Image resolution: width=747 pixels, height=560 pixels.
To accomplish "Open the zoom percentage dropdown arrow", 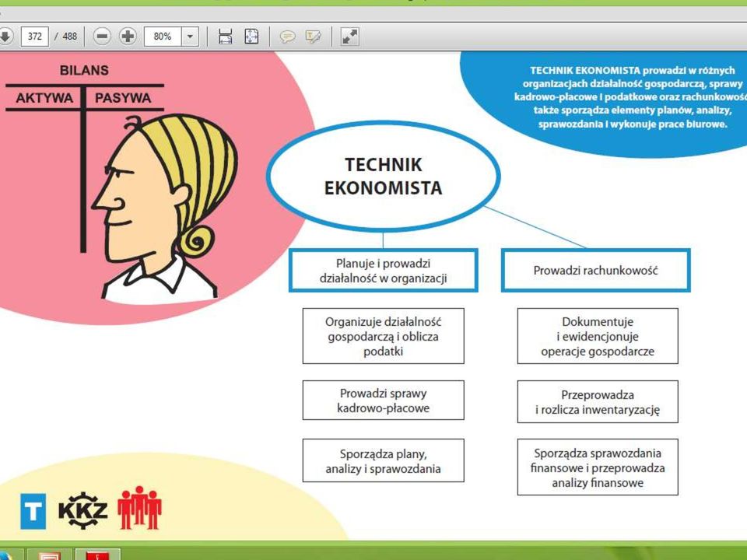I will click(x=190, y=37).
